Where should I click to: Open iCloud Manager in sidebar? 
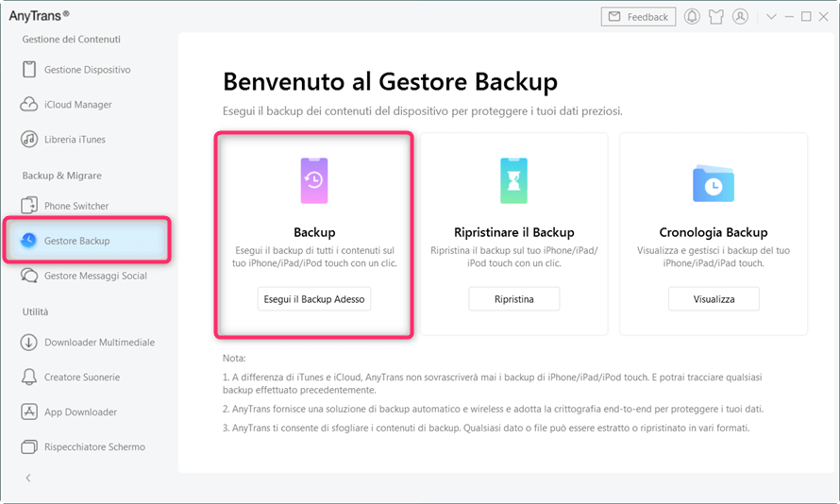point(87,105)
